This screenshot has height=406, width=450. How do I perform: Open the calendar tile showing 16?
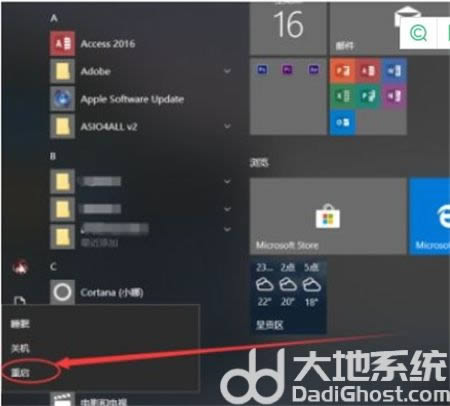(x=288, y=28)
